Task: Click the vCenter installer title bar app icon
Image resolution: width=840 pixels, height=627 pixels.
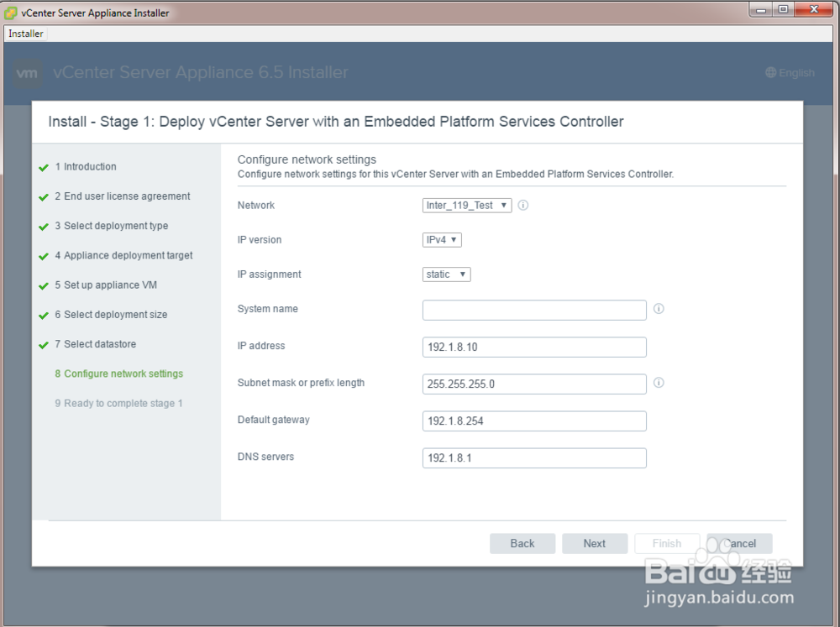Action: [10, 13]
